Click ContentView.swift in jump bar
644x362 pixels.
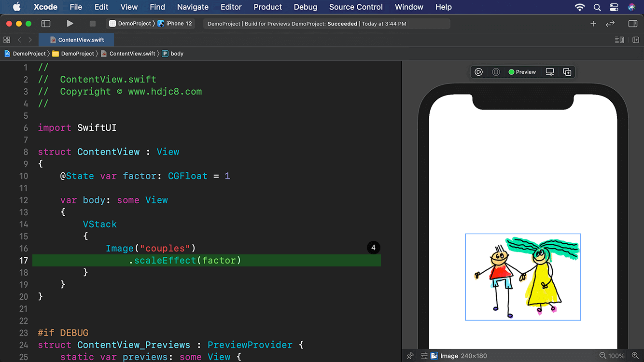[128, 54]
